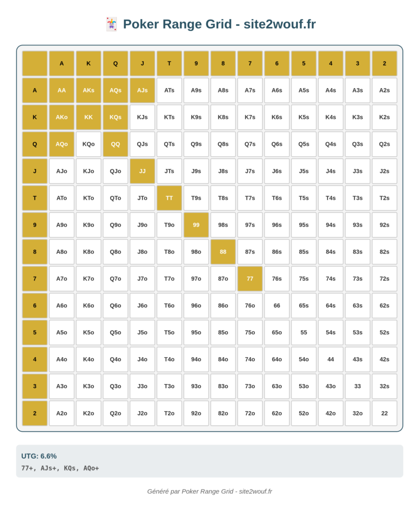This screenshot has width=420, height=511.
Task: Remove 77 from the range
Action: (250, 278)
